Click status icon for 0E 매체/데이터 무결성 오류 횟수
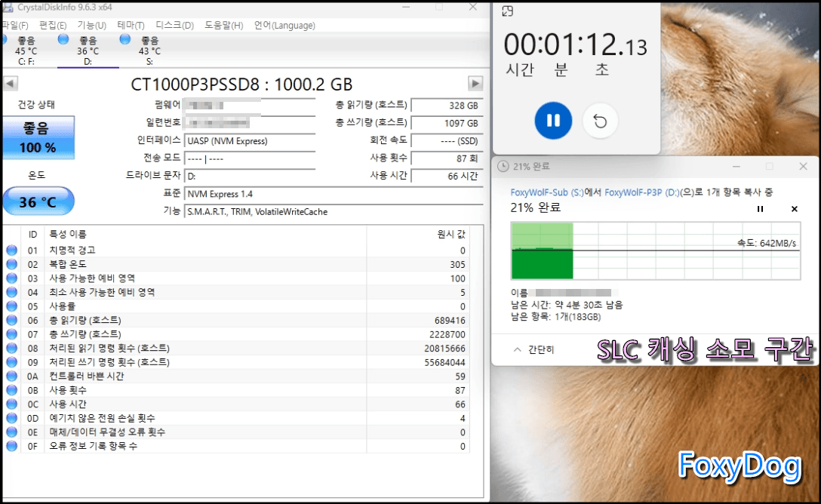 pyautogui.click(x=11, y=432)
